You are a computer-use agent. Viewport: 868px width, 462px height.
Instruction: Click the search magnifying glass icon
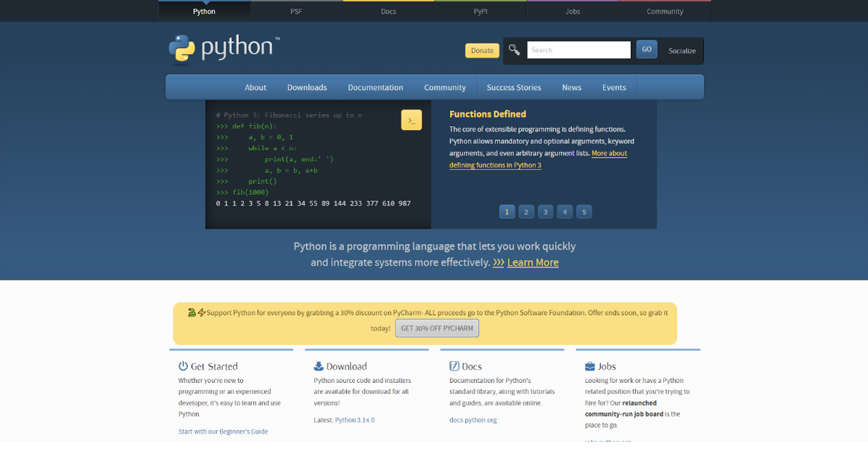514,49
